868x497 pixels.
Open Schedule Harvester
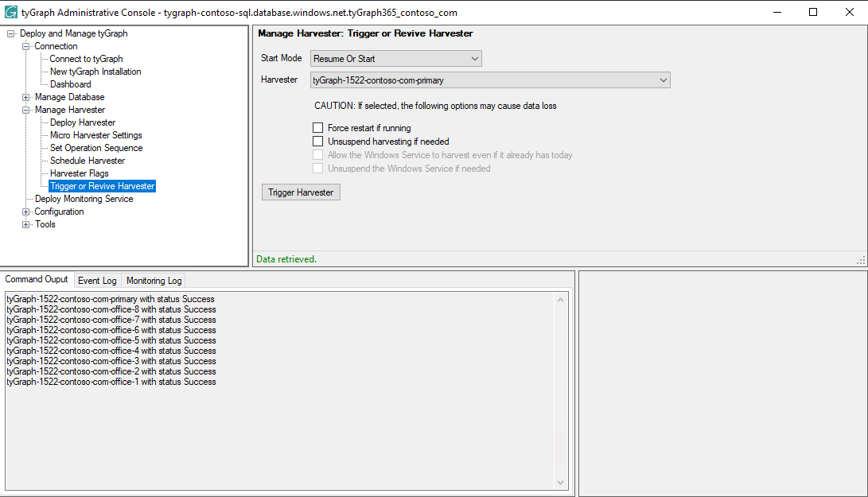88,161
